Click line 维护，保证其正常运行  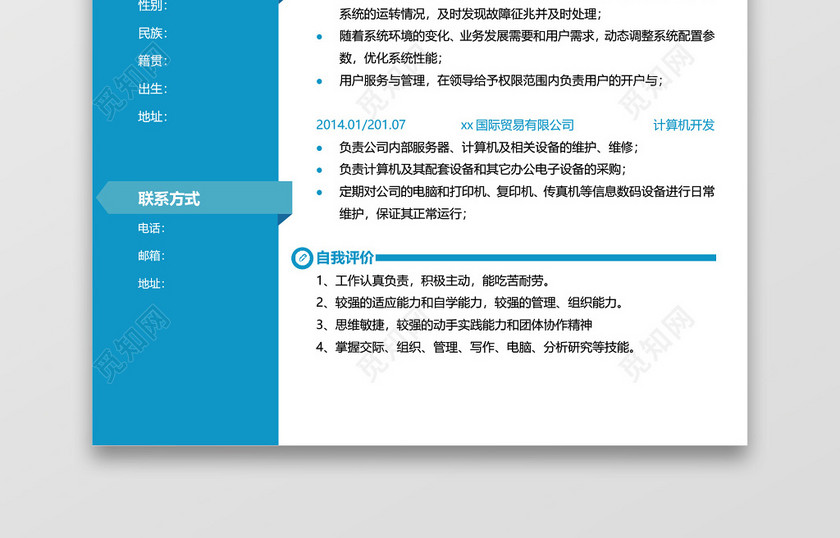click(x=403, y=214)
